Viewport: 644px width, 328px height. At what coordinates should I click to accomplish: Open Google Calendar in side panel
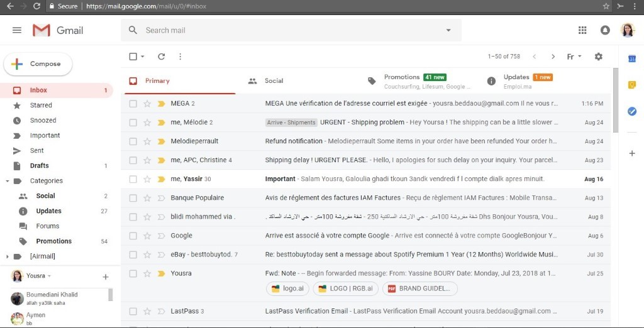tap(632, 58)
